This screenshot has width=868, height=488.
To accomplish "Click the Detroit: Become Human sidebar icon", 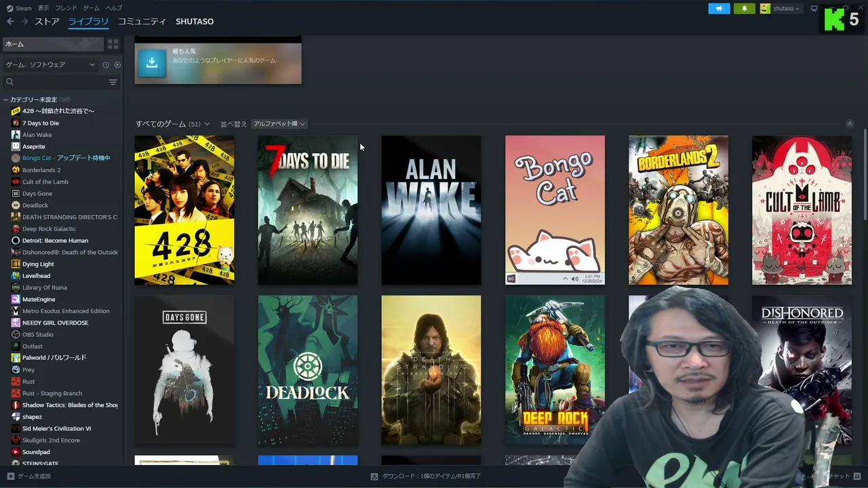I will 16,241.
